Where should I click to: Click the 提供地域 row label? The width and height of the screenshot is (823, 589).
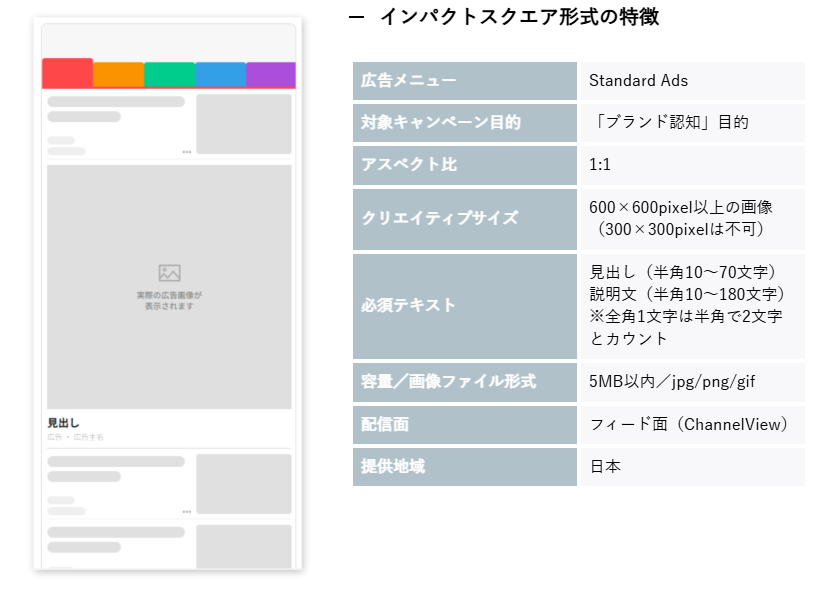point(393,467)
